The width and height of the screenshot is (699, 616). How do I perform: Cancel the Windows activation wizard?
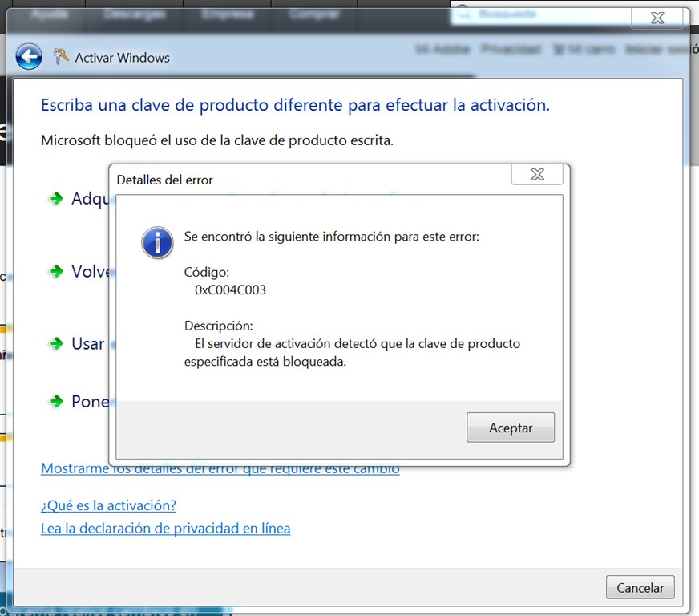(x=640, y=587)
